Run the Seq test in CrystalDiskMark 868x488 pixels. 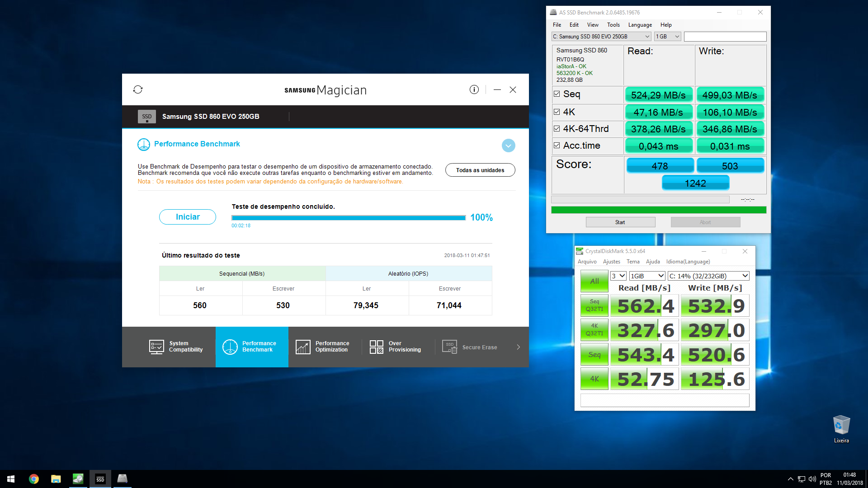(x=594, y=355)
